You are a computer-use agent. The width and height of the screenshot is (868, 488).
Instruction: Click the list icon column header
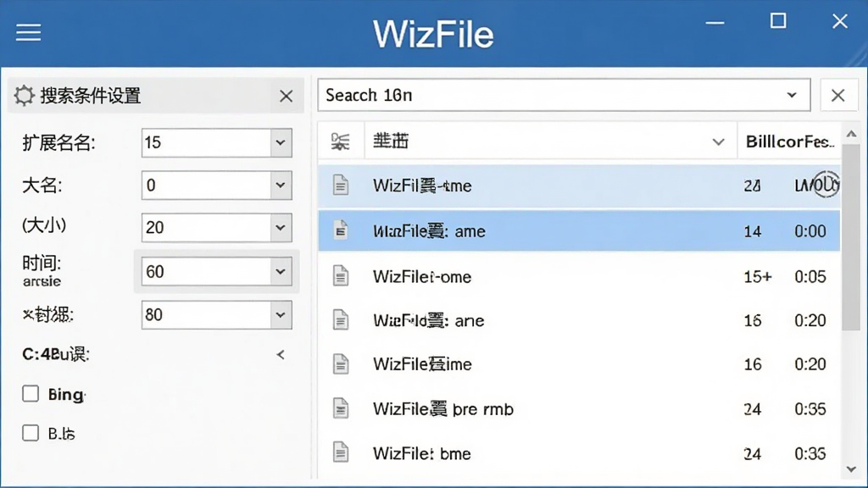pyautogui.click(x=341, y=141)
